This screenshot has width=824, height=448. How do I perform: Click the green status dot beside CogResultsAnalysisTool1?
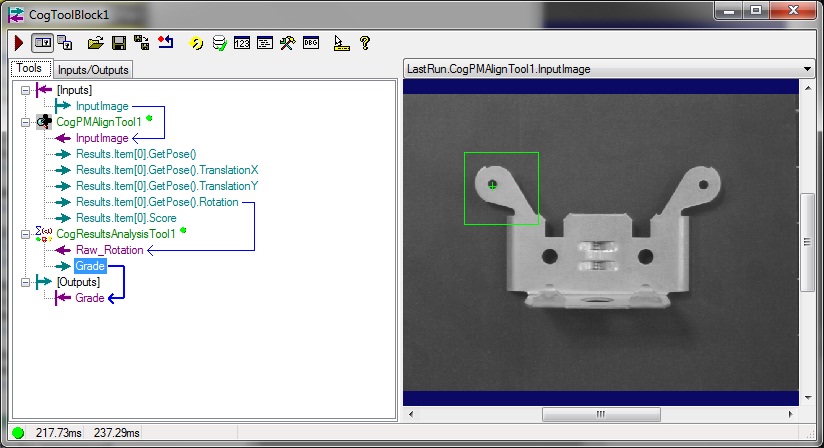[x=183, y=230]
